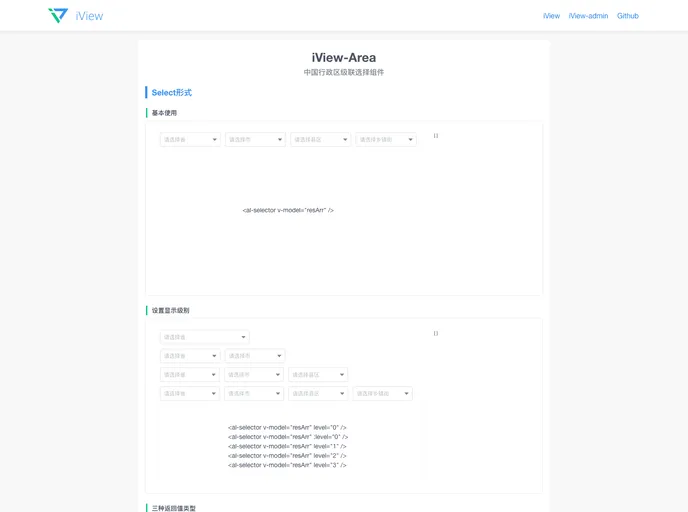
Task: Click the subtitle 中国行政区级联选择组件
Action: tap(344, 72)
